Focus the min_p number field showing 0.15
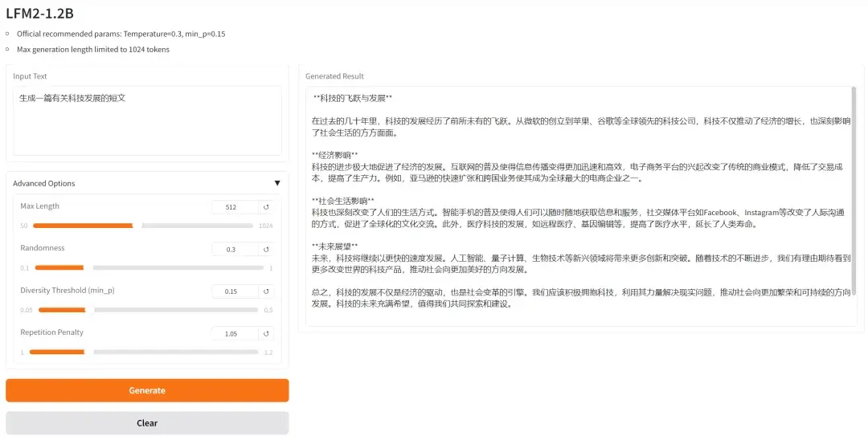Viewport: 868px width, 444px height. (x=235, y=291)
